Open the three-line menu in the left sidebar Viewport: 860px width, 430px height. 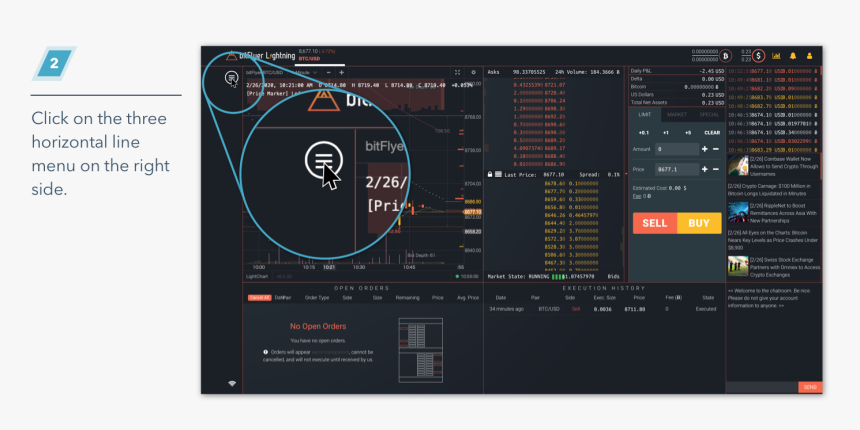click(231, 78)
